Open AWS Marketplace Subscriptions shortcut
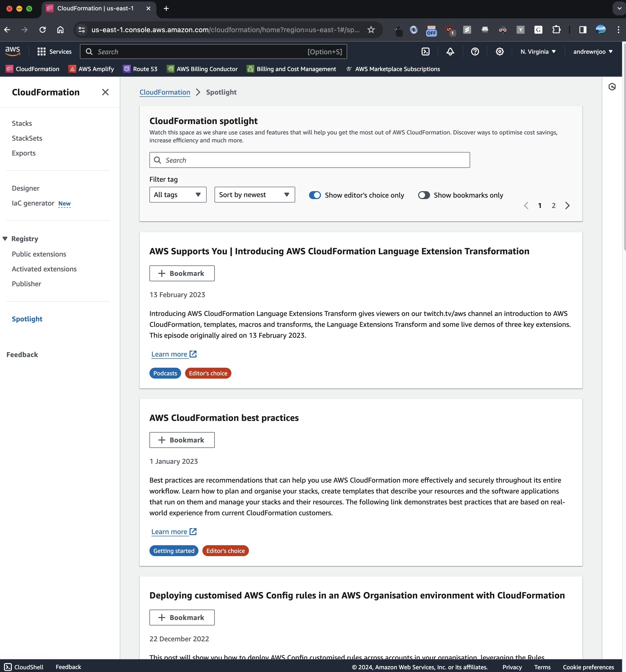Screen dimensions: 626x672 (x=393, y=69)
